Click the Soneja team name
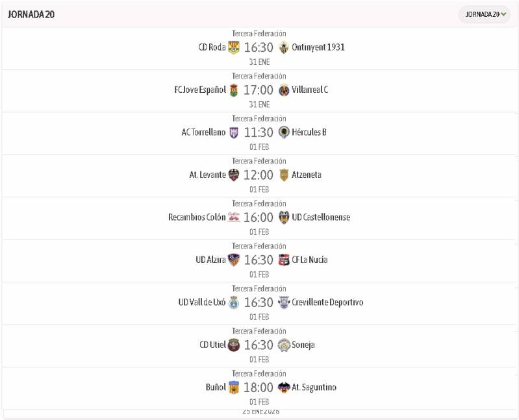This screenshot has height=420, width=519. 303,345
